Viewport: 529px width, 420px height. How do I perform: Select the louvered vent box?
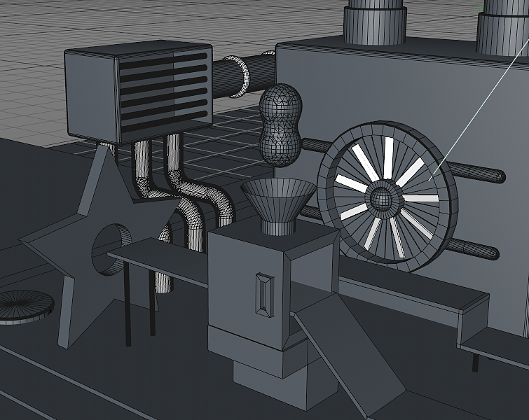tap(139, 92)
